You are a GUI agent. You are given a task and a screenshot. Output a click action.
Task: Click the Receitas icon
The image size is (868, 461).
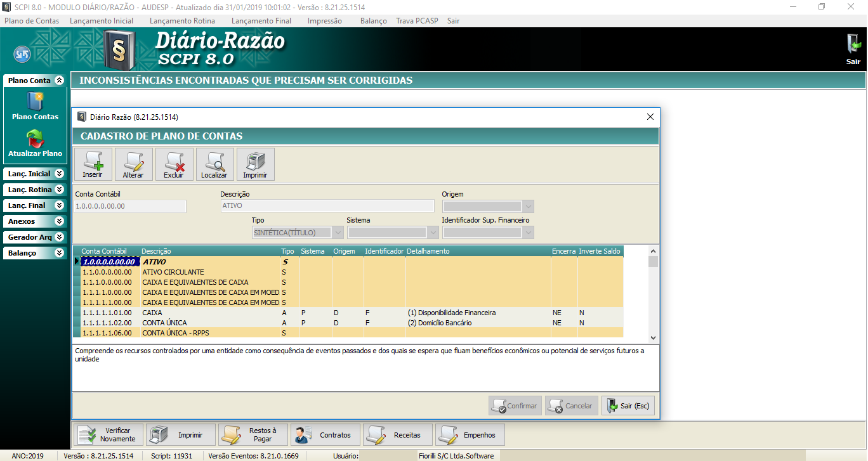click(397, 434)
